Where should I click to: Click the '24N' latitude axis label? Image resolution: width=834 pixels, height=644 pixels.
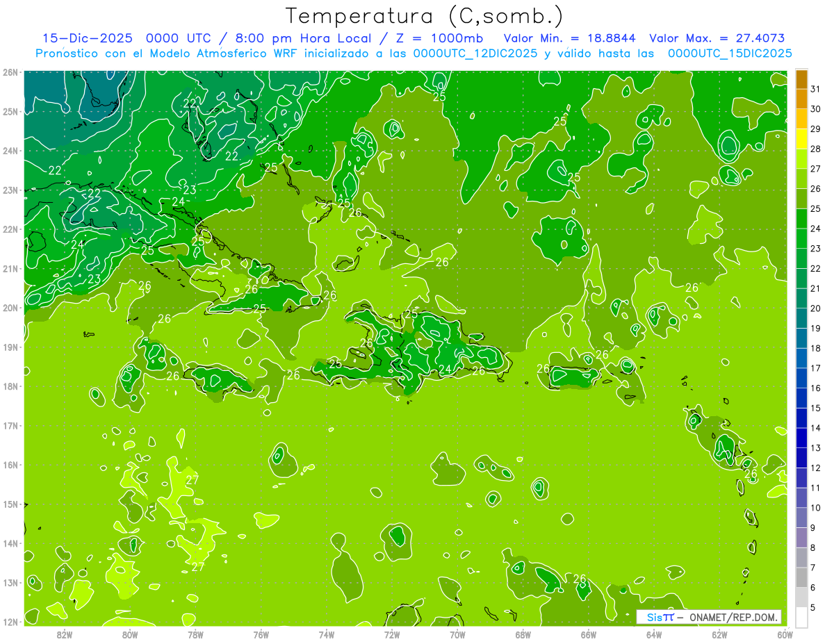[10, 151]
